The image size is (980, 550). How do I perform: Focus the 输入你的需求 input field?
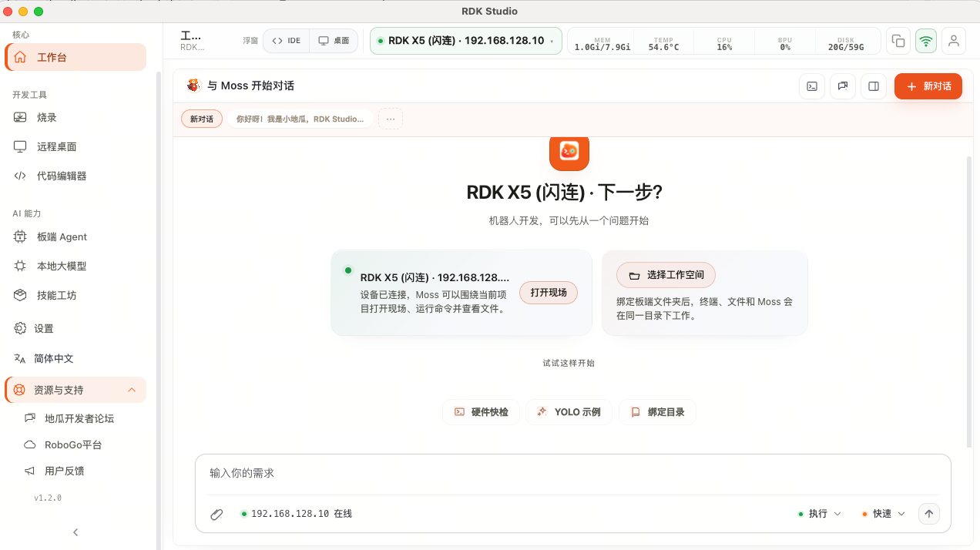(573, 473)
